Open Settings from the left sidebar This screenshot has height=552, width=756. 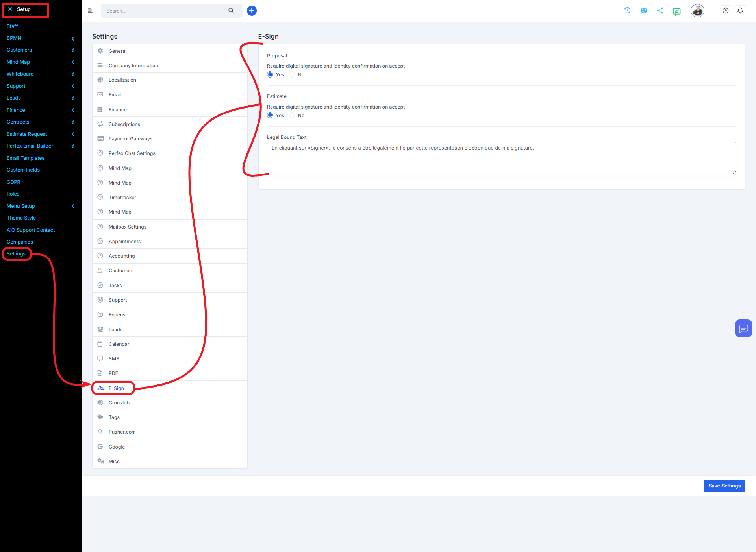[x=16, y=253]
